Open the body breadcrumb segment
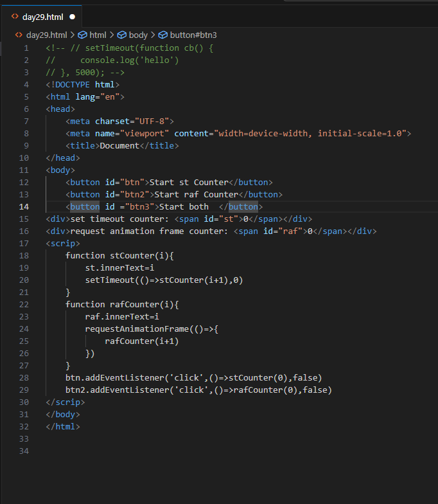438x504 pixels. click(x=138, y=35)
